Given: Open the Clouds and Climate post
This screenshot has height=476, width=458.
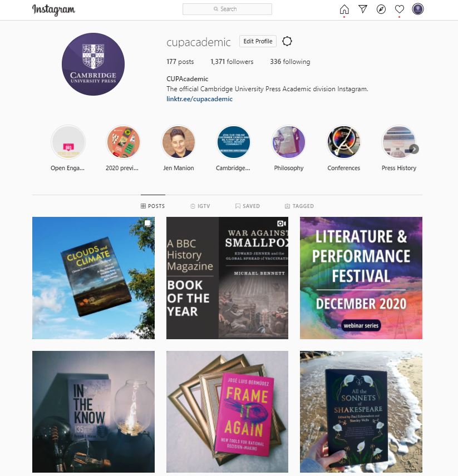Looking at the screenshot, I should pos(93,278).
